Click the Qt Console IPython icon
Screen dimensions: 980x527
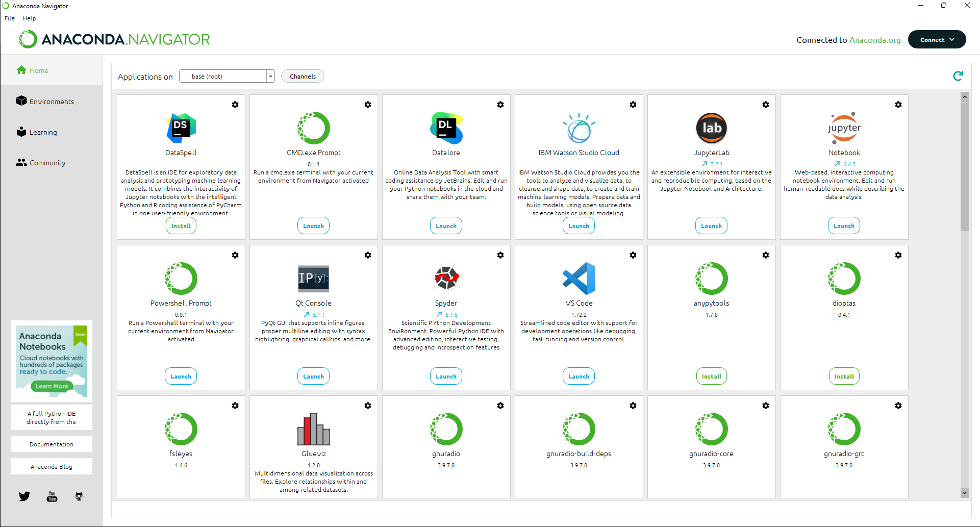314,279
